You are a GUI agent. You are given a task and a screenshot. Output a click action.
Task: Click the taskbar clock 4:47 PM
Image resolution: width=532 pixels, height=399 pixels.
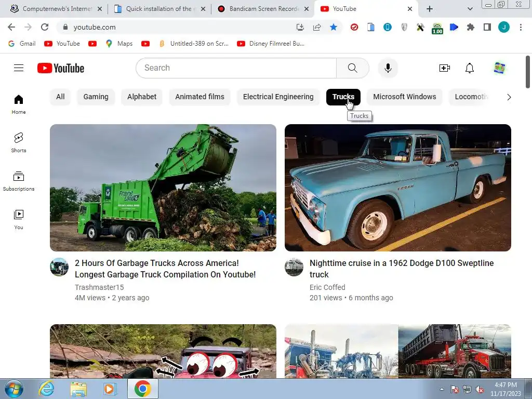click(x=506, y=389)
